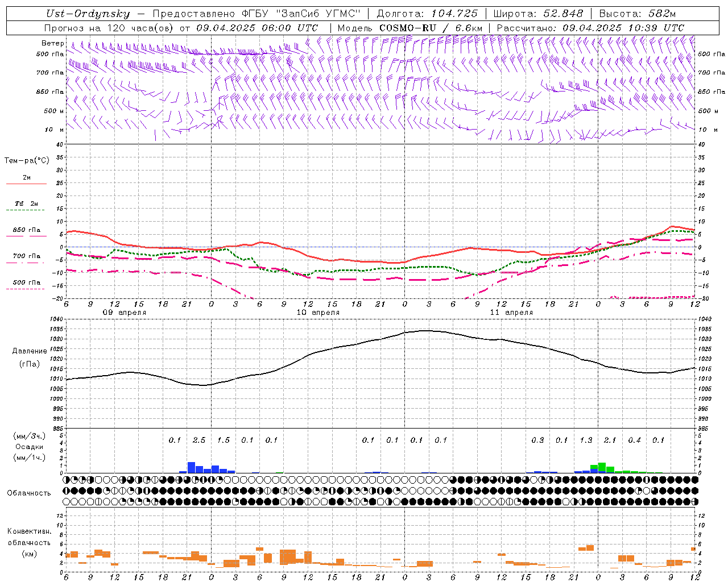Click the '(км)' unit under convective cloudiness
This screenshot has width=728, height=582.
(x=29, y=554)
